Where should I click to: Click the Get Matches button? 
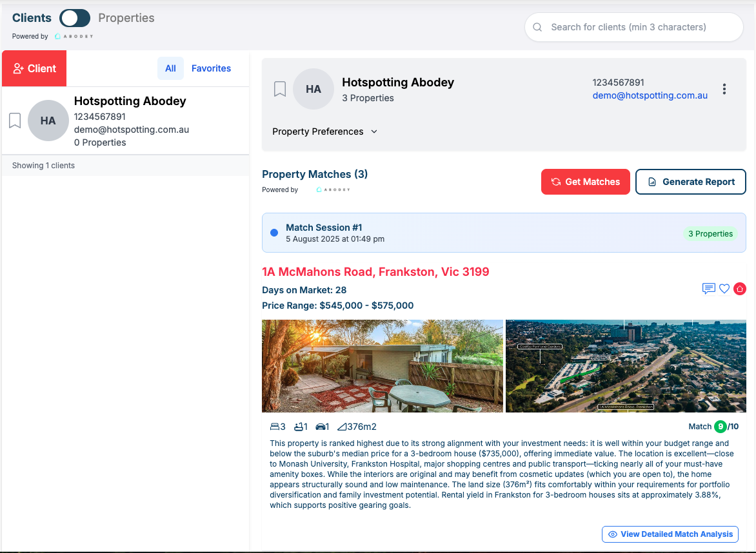click(x=585, y=182)
